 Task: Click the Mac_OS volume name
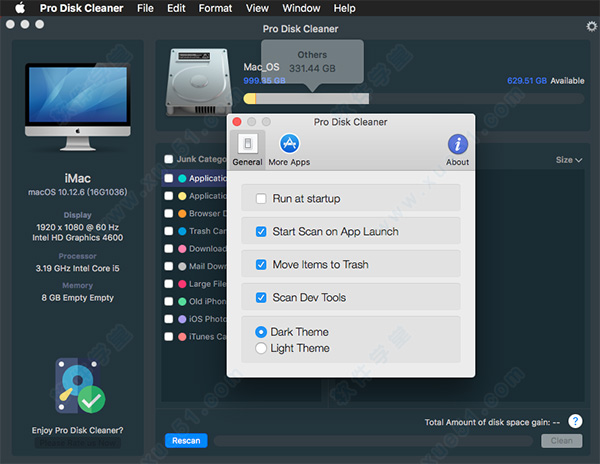(x=261, y=67)
